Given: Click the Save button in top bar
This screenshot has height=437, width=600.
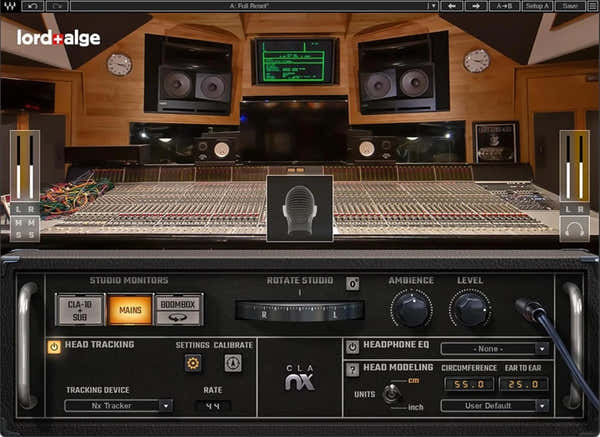Looking at the screenshot, I should click(x=570, y=6).
